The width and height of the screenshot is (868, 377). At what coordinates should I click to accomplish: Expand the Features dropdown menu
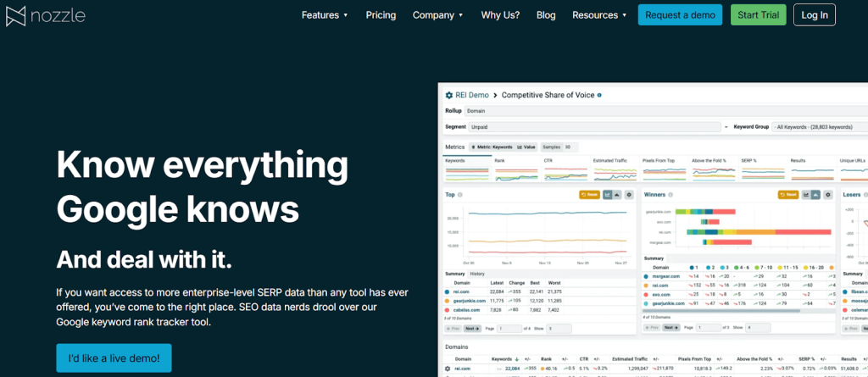coord(325,15)
